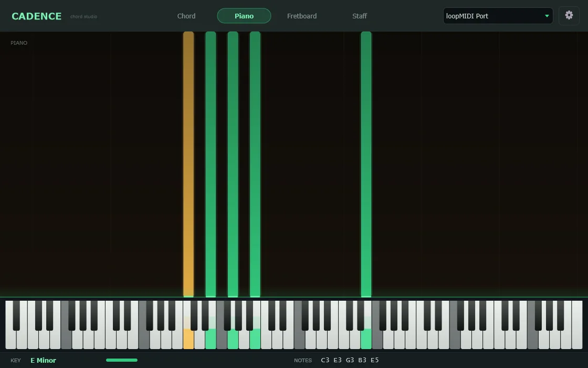Viewport: 588px width, 368px height.
Task: Switch to the Chord tab
Action: pos(186,16)
